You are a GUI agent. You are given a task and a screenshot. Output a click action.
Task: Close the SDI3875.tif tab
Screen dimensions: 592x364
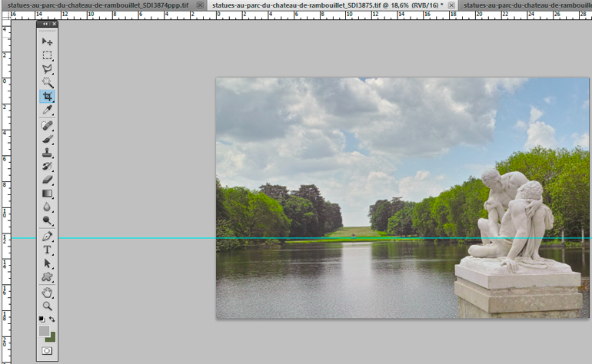click(x=451, y=5)
